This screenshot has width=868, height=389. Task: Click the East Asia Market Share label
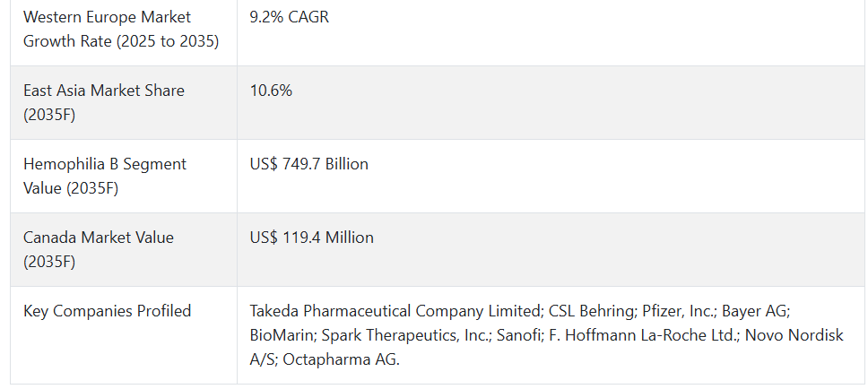coord(103,102)
